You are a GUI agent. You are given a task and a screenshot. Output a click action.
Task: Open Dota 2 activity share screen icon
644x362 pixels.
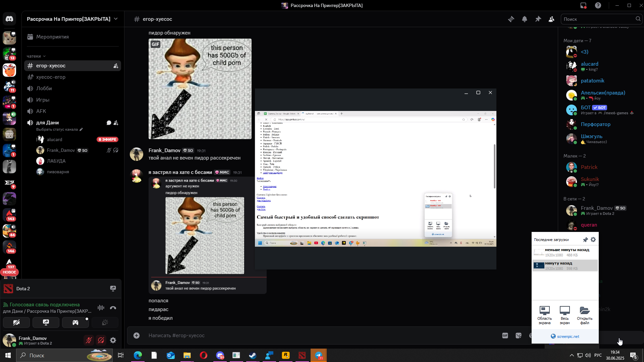[113, 289]
